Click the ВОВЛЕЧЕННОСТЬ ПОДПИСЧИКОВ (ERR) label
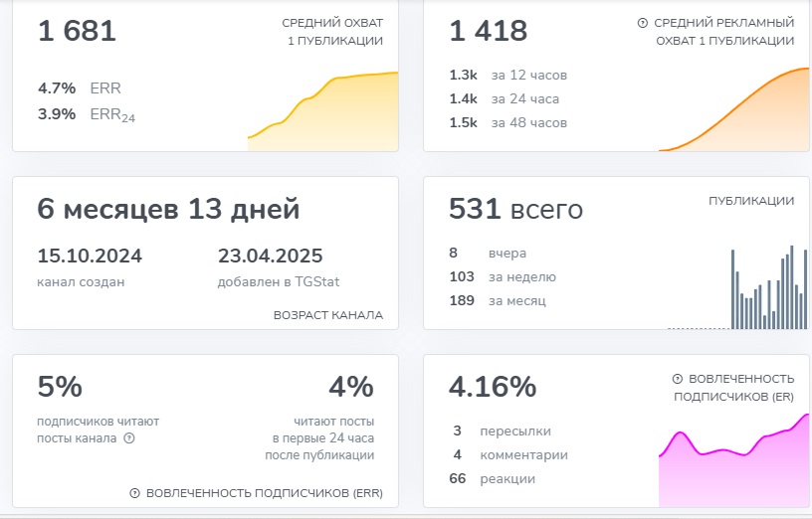Screen dimensions: 812x519 tap(265, 493)
